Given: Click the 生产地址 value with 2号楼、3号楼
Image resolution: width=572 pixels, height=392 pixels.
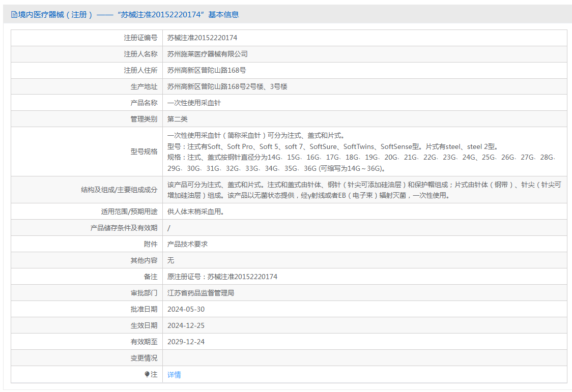Looking at the screenshot, I should (227, 87).
